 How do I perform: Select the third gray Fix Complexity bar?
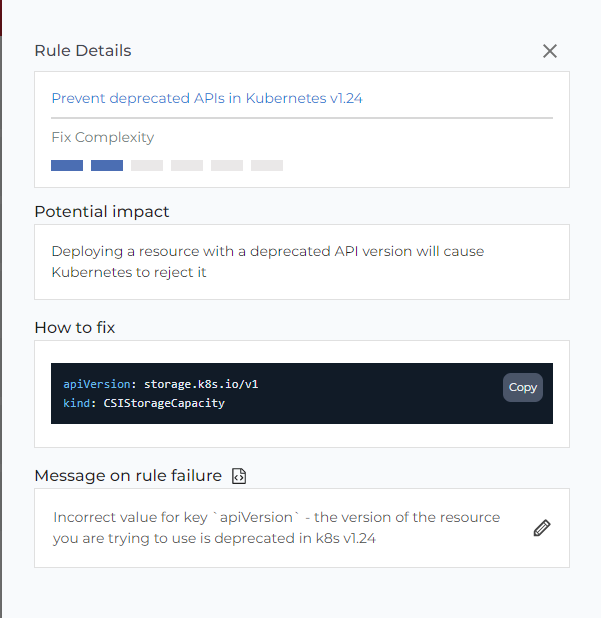tap(147, 166)
